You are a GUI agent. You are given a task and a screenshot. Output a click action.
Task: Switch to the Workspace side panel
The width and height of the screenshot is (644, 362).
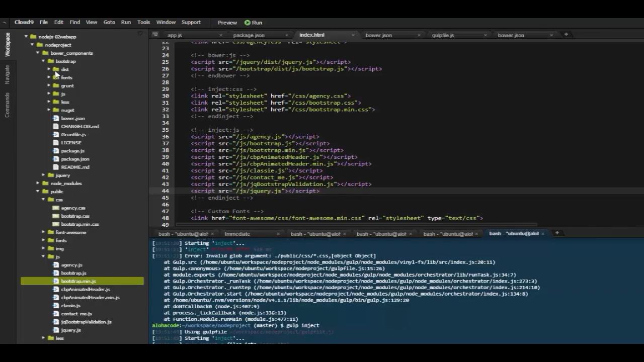click(x=7, y=44)
